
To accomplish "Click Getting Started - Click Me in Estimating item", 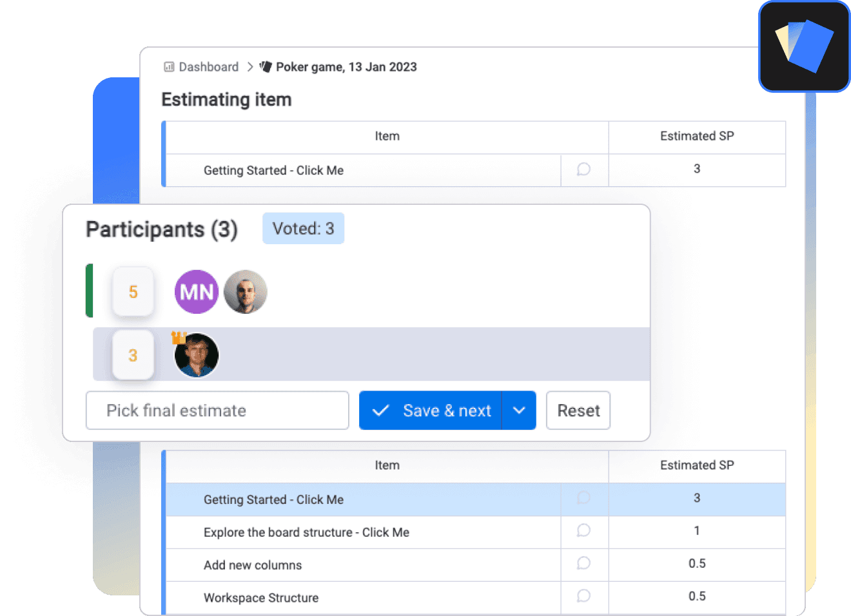I will coord(273,171).
